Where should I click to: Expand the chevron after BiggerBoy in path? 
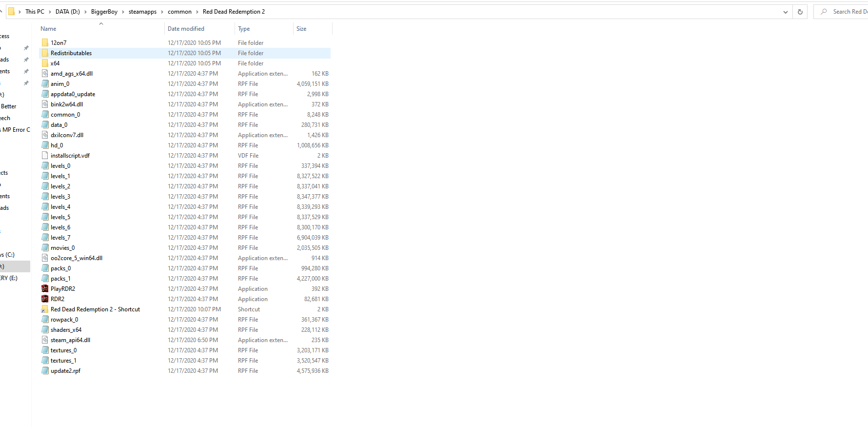pyautogui.click(x=123, y=12)
